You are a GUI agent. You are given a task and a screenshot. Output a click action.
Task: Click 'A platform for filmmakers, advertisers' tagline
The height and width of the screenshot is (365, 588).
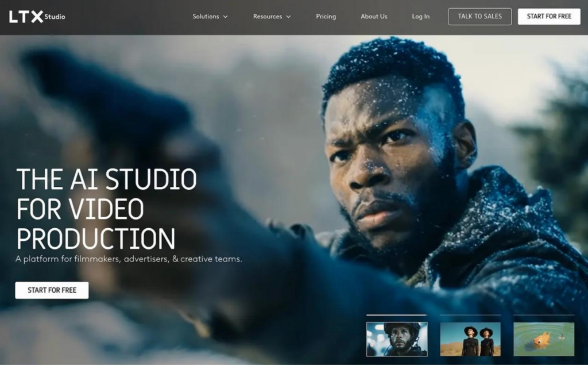point(129,259)
